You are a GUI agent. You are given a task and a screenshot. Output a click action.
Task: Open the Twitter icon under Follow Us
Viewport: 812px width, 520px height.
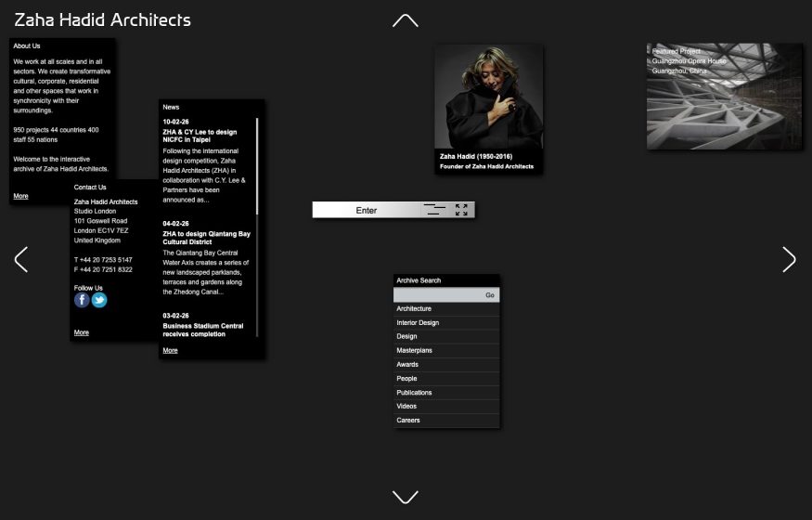point(99,300)
